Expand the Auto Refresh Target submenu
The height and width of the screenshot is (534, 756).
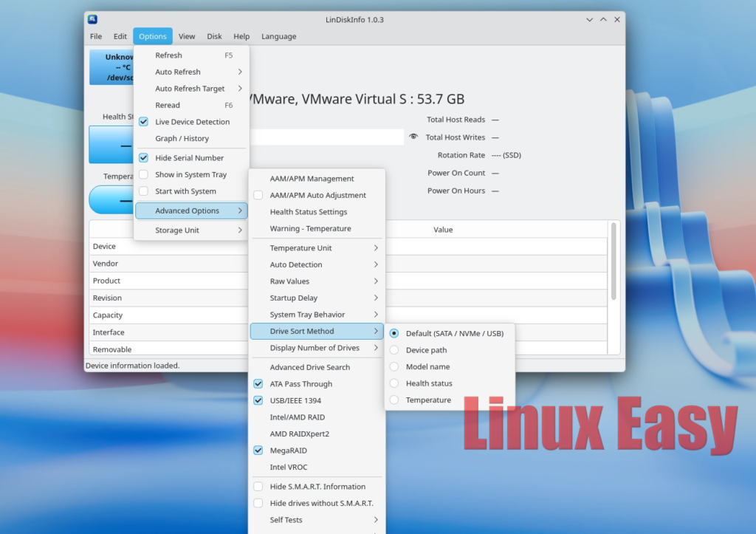point(191,89)
